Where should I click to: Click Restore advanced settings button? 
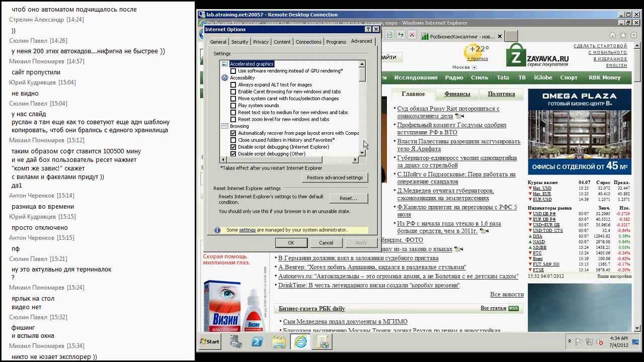coord(335,177)
